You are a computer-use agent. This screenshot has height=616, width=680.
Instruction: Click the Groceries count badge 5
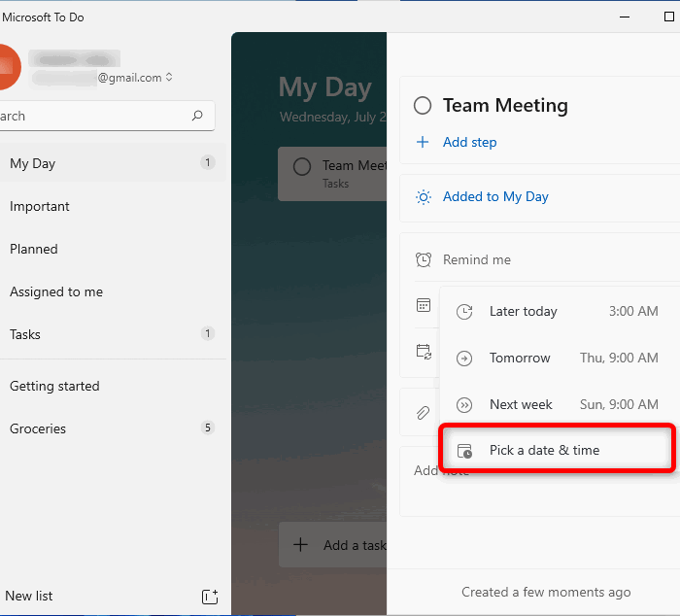pos(208,428)
